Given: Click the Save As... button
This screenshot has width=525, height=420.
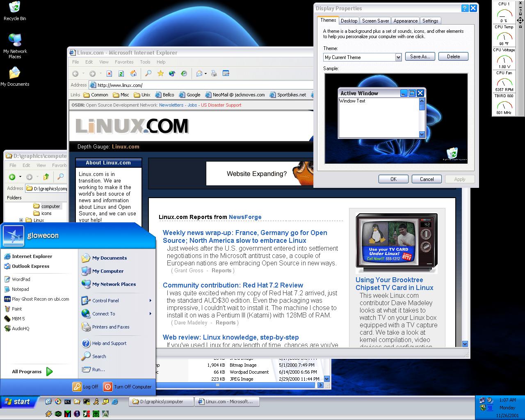Looking at the screenshot, I should pyautogui.click(x=420, y=57).
